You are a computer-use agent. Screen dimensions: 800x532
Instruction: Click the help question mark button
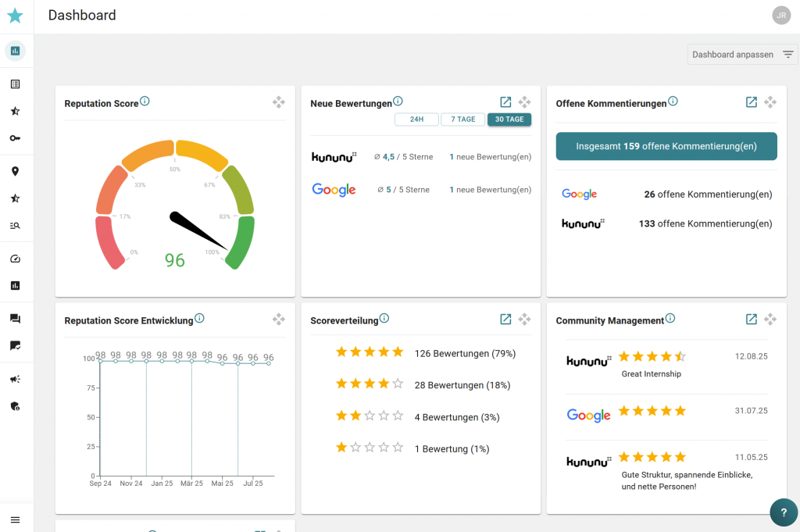click(x=784, y=512)
